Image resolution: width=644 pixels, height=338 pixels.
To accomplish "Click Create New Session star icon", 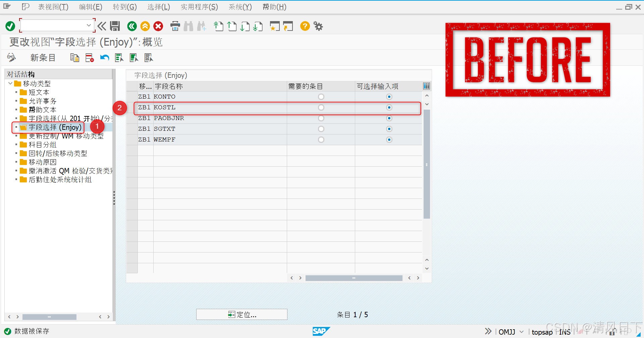I will [275, 26].
